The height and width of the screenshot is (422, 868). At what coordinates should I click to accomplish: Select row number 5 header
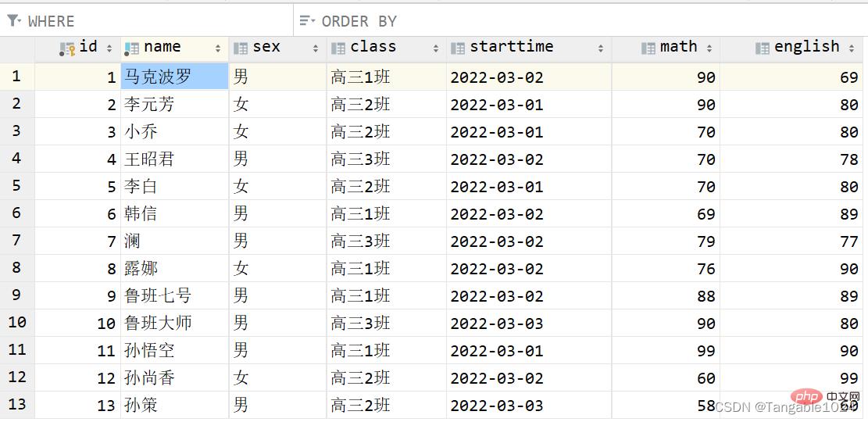16,186
